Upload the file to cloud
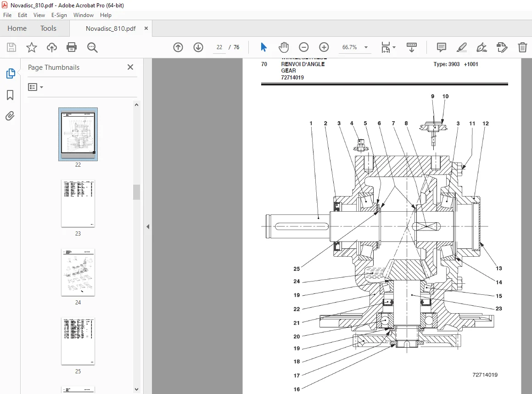This screenshot has width=532, height=394. [x=51, y=47]
